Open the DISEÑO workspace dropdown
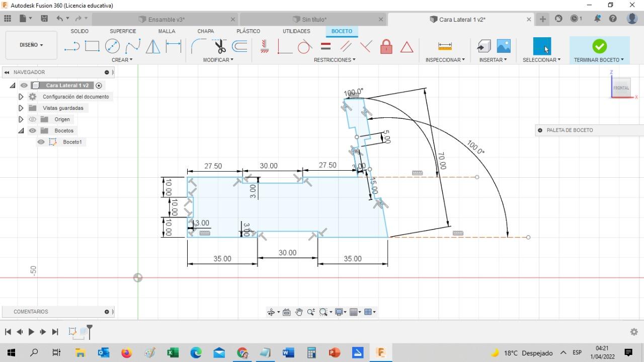The width and height of the screenshot is (644, 362). pos(31,45)
